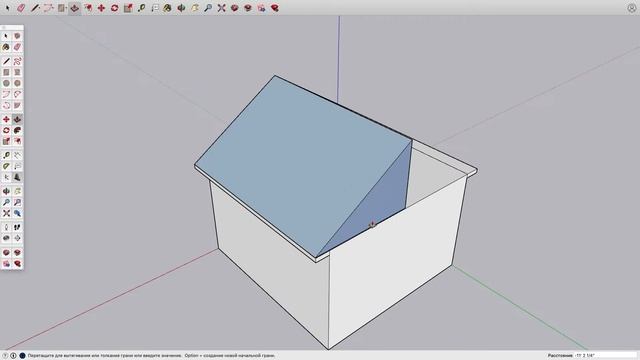This screenshot has width=640, height=360.
Task: Activate the Orbit tool in top toolbar
Action: pyautogui.click(x=181, y=8)
